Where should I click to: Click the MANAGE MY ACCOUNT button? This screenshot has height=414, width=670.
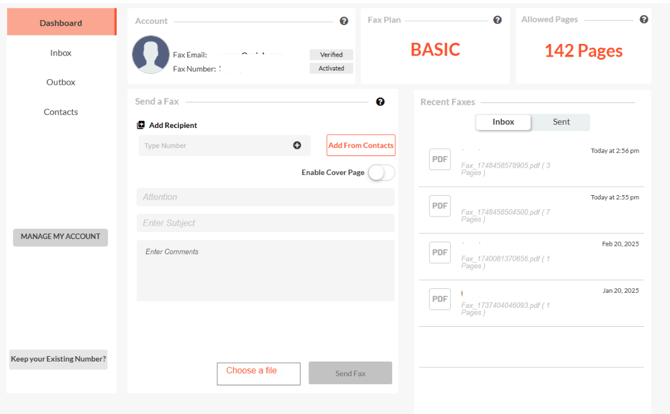pyautogui.click(x=60, y=237)
